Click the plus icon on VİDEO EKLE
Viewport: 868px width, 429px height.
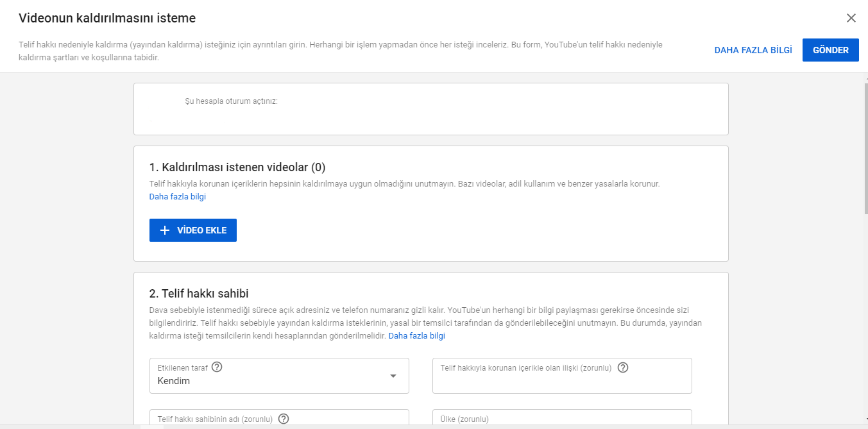(164, 230)
